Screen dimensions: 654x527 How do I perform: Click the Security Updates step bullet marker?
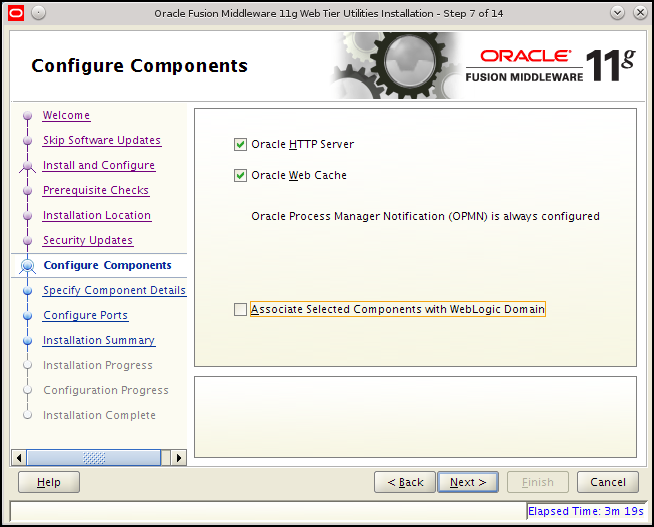tap(28, 241)
